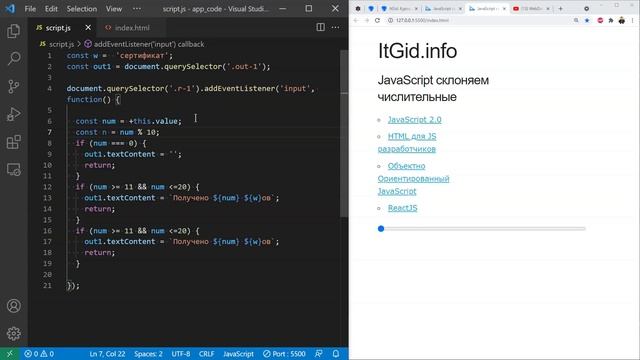Click the range slider thumb on page

click(x=381, y=229)
